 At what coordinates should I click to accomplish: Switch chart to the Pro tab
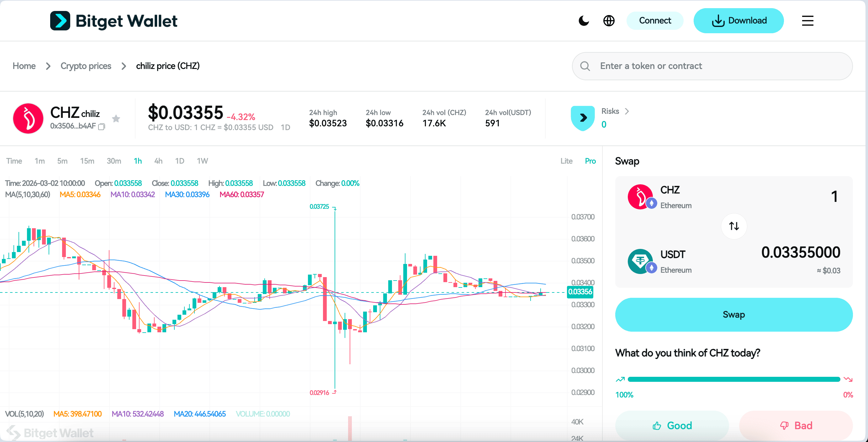coord(590,161)
